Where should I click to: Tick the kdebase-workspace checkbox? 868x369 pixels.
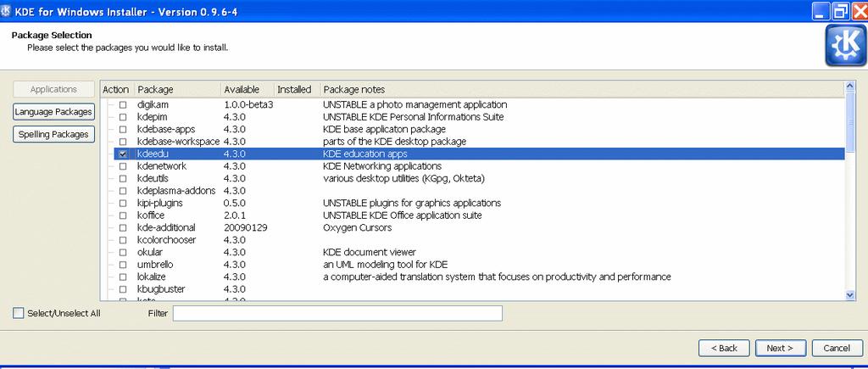[x=123, y=142]
